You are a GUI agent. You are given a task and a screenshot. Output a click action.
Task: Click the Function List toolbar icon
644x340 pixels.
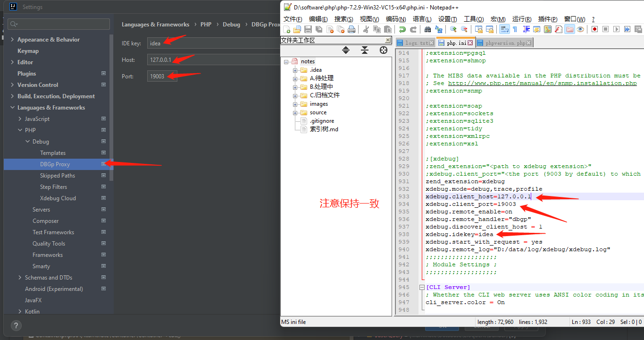click(x=558, y=29)
